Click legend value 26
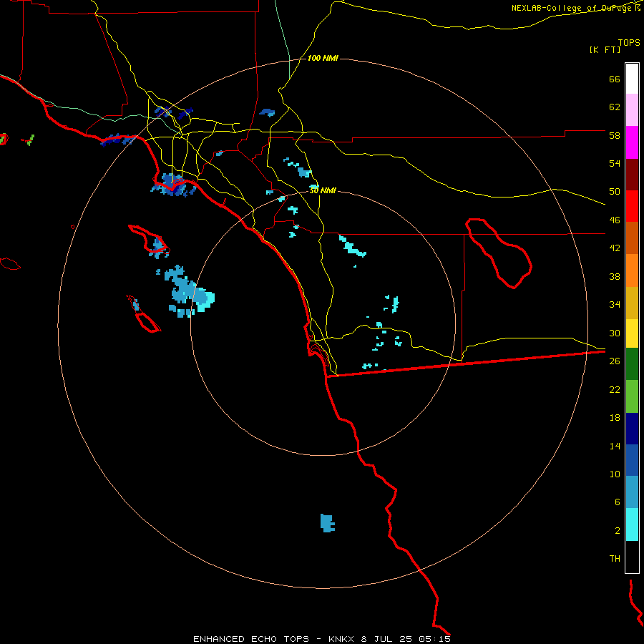644x644 pixels. [x=615, y=361]
